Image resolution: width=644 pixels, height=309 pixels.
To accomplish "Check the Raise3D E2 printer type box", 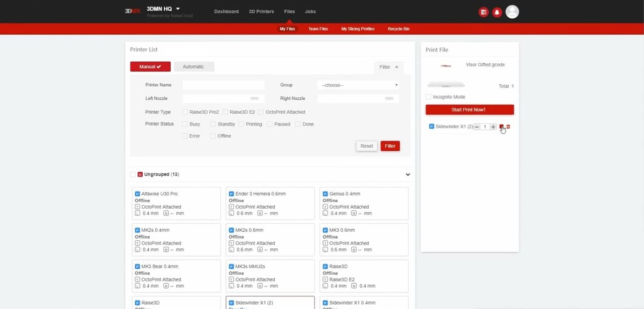I will pos(225,112).
